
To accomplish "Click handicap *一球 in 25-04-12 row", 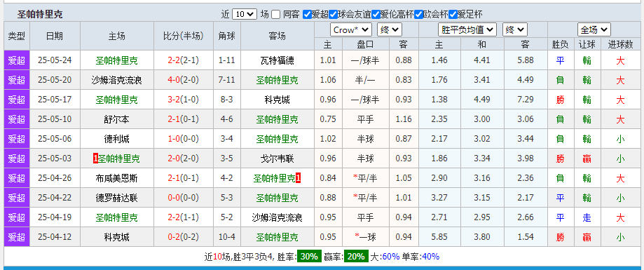I will click(x=365, y=237).
